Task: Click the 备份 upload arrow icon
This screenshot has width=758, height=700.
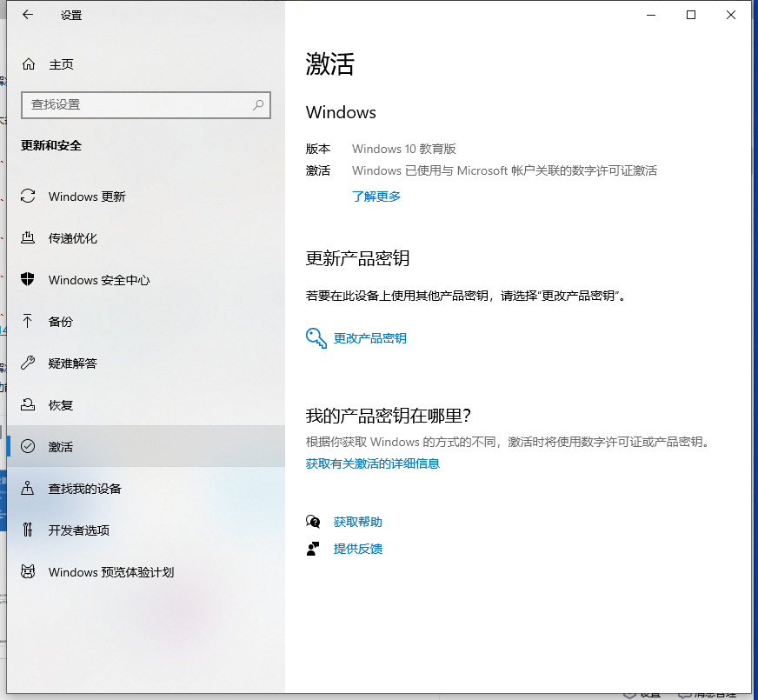Action: pos(29,322)
